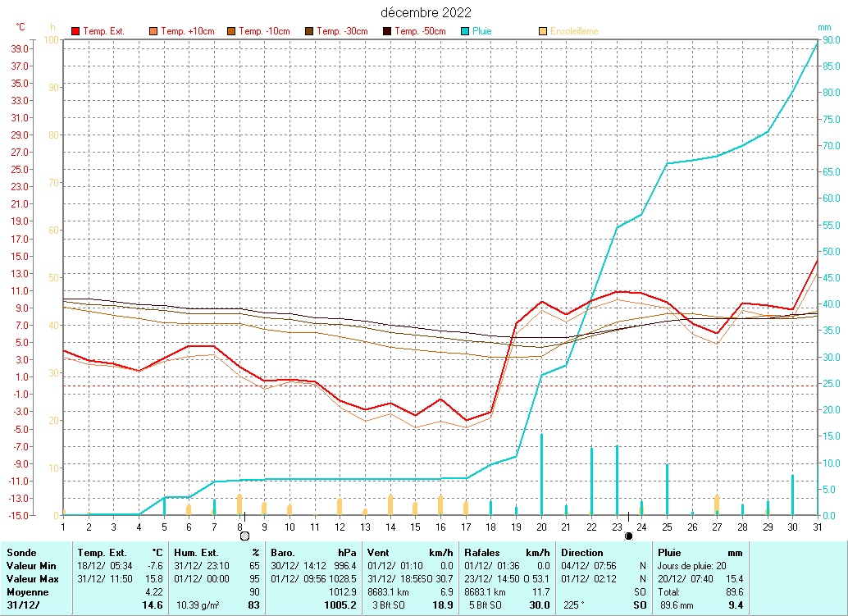Click the Jours de pluie: 20 text
Viewport: 848px width, 616px height.
point(693,566)
